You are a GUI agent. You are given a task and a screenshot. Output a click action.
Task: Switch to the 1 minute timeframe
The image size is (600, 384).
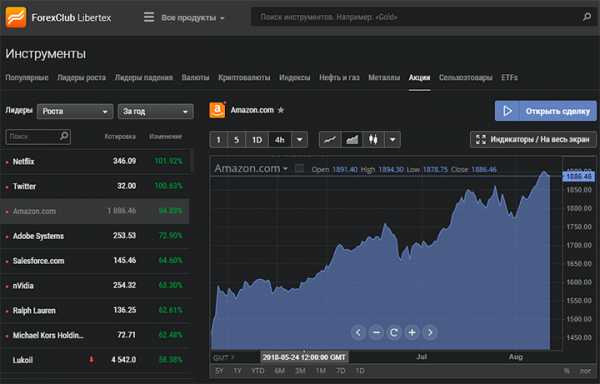[x=218, y=140]
